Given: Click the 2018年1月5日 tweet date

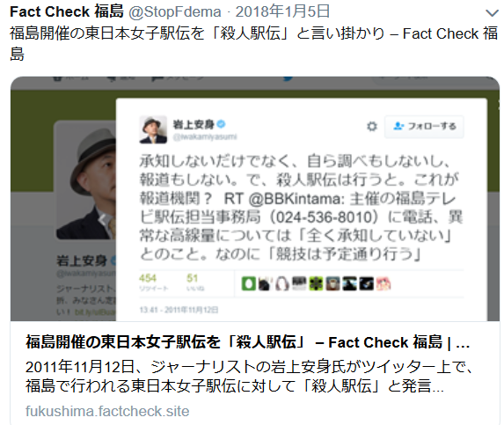Looking at the screenshot, I should pos(283,12).
